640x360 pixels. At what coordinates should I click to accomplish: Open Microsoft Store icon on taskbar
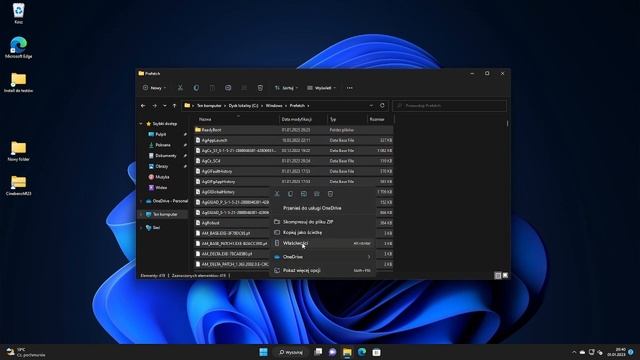coord(376,352)
